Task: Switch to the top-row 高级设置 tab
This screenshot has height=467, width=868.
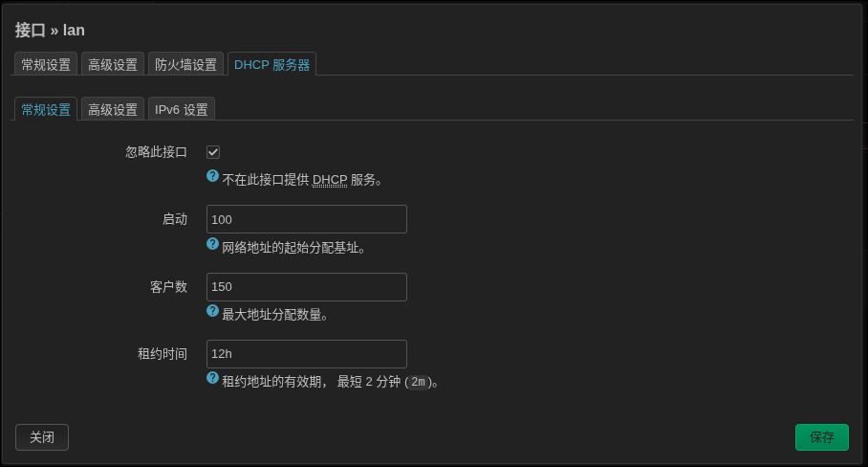Action: (113, 64)
